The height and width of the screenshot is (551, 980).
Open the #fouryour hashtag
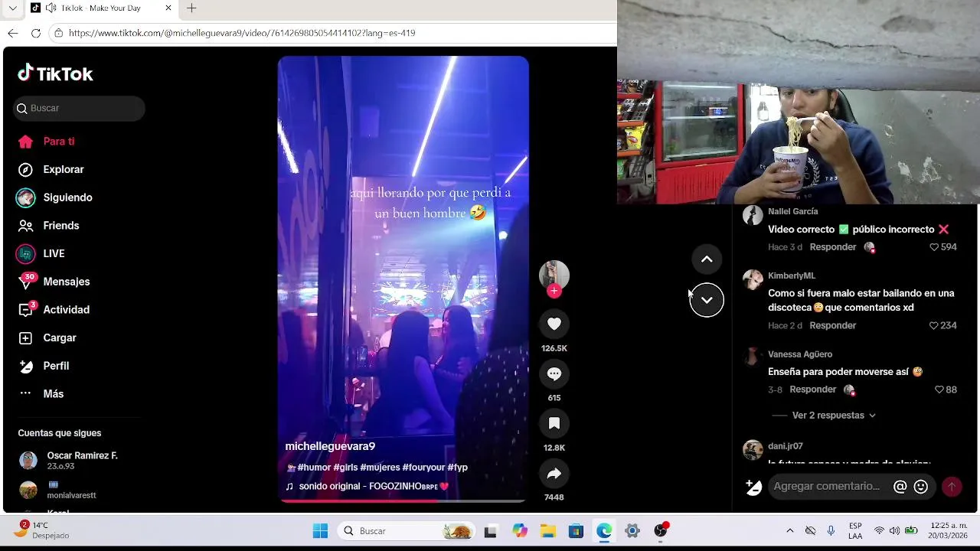[x=423, y=467]
